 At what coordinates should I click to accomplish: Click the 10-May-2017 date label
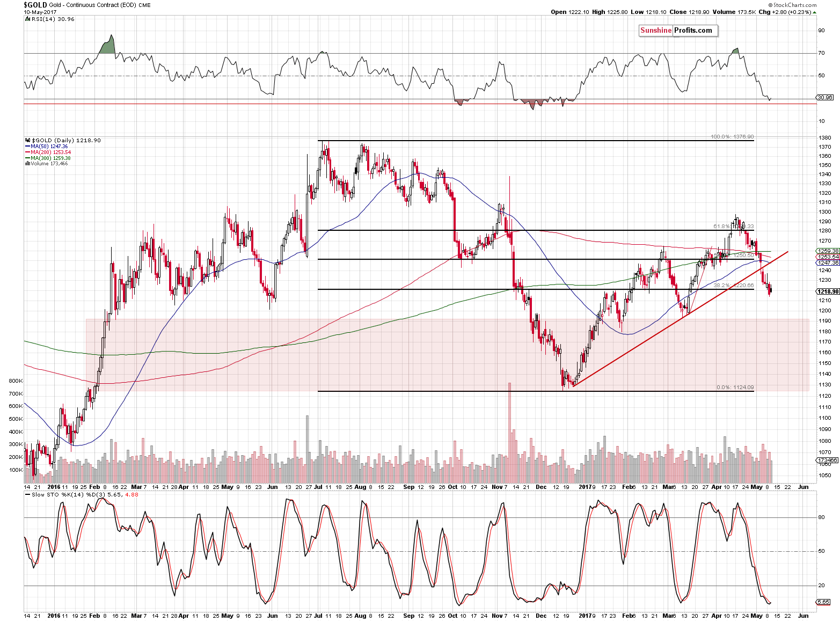[x=39, y=12]
